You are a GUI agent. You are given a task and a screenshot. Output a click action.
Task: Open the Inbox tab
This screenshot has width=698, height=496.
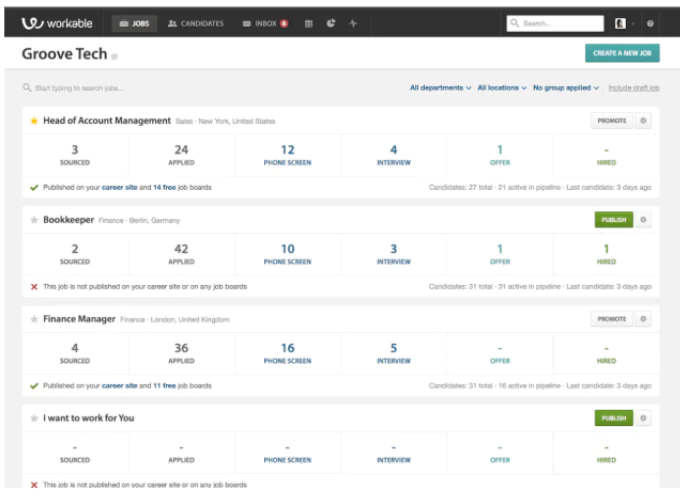(x=265, y=23)
